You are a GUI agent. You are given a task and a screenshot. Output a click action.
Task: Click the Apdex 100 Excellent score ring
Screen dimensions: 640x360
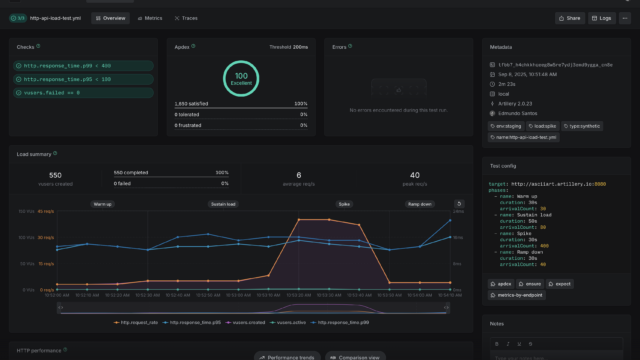[241, 78]
